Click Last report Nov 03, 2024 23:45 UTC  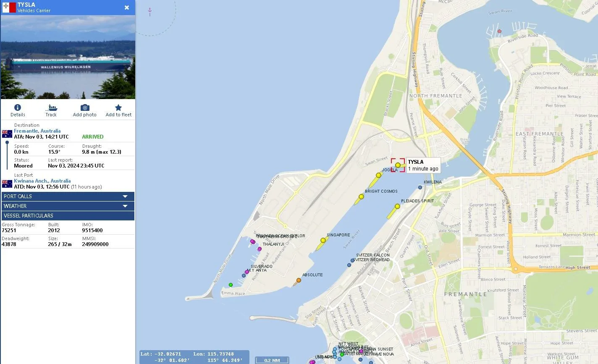coord(76,166)
